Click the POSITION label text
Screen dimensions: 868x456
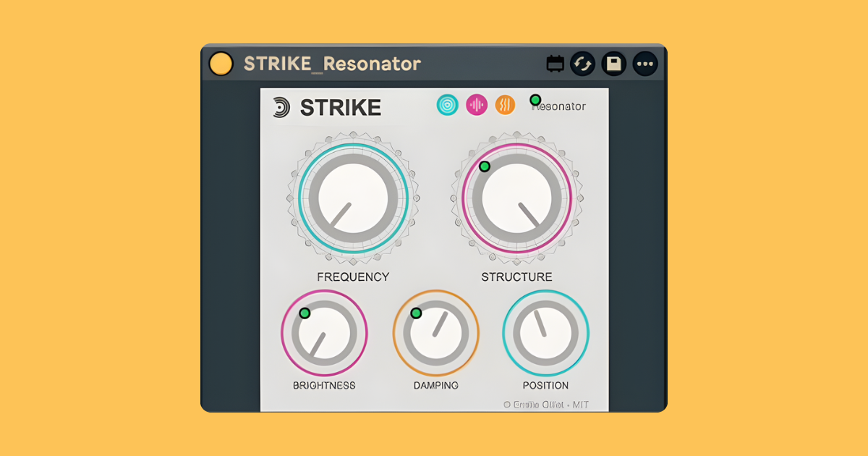pyautogui.click(x=545, y=385)
